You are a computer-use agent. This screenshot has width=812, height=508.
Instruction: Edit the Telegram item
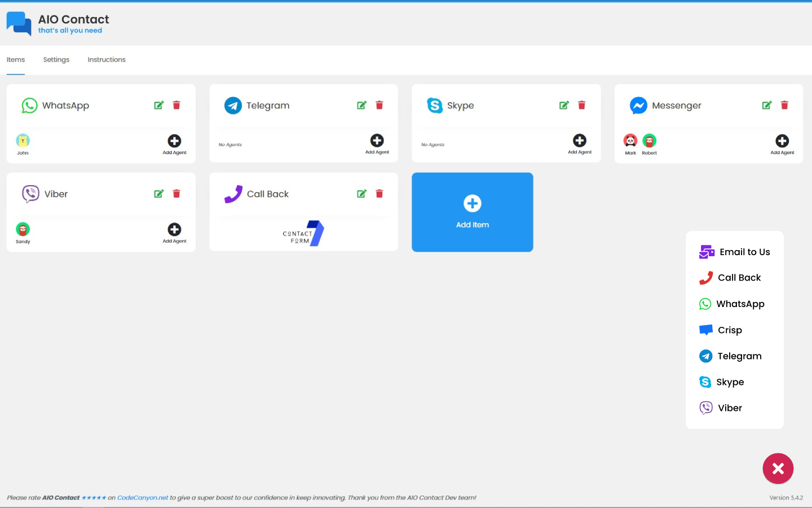pos(362,105)
